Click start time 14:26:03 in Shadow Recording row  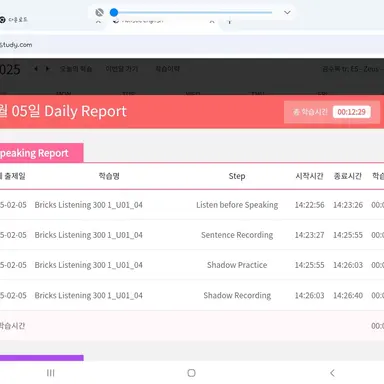pos(309,295)
